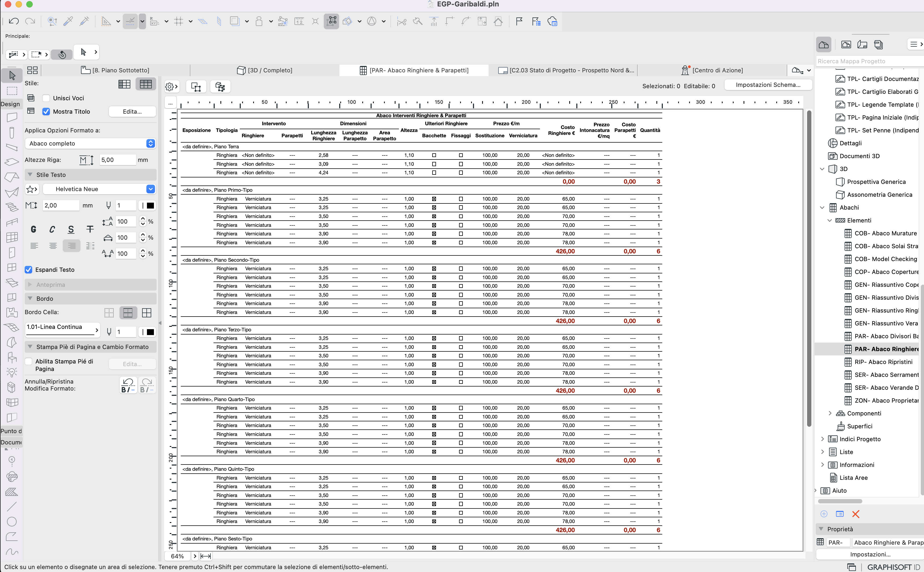
Task: Click the delete red X icon in navigator
Action: click(x=856, y=514)
